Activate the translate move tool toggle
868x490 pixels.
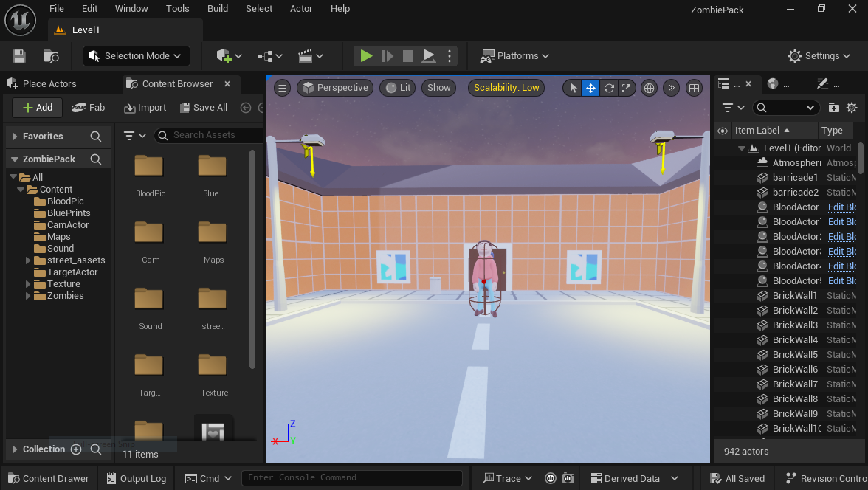(x=590, y=88)
